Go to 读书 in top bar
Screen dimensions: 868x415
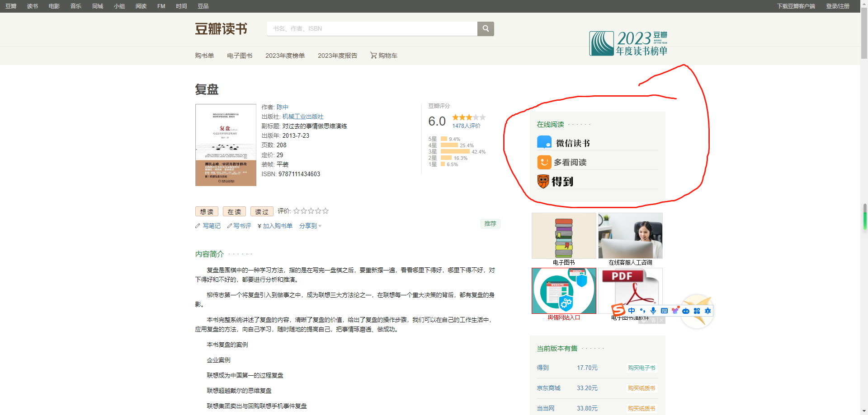(x=33, y=6)
